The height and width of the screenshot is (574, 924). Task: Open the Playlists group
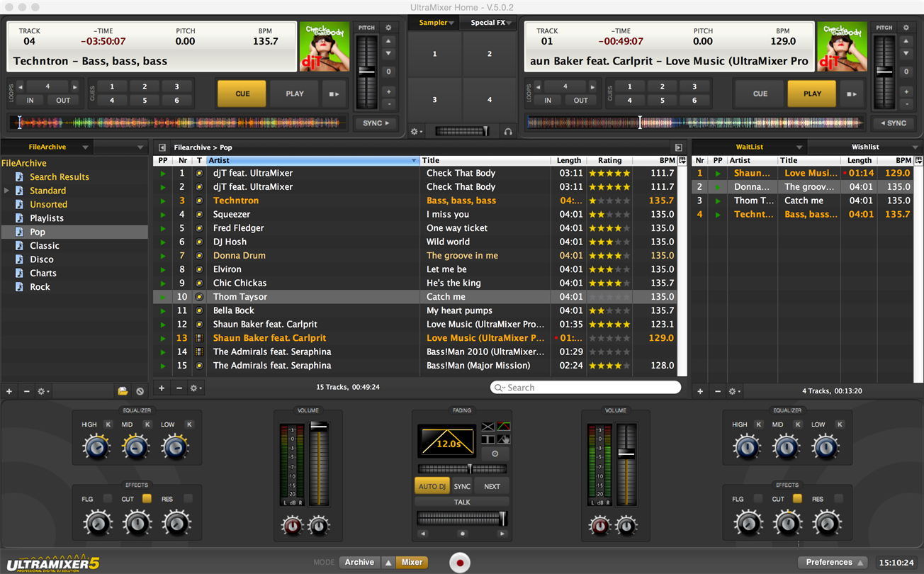(x=47, y=218)
